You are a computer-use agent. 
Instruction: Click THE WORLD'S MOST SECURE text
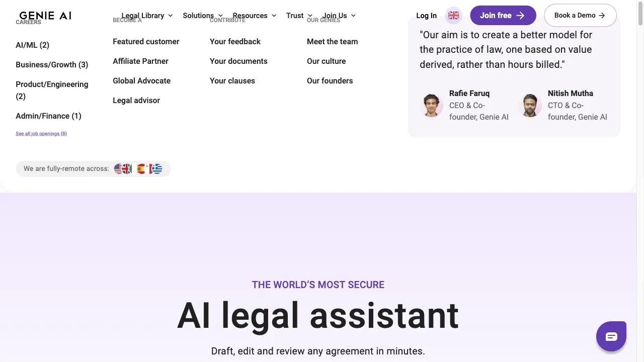click(x=318, y=285)
